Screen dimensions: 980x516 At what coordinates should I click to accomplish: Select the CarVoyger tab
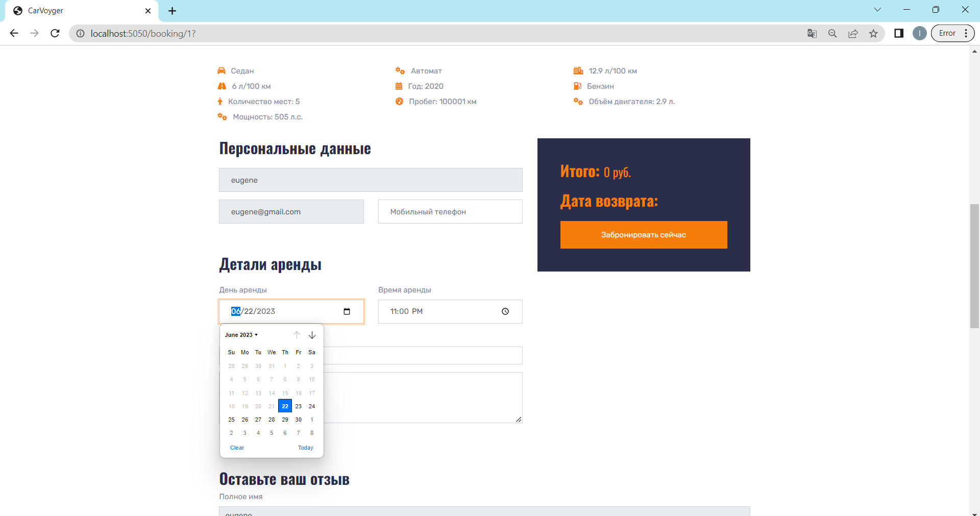(82, 11)
